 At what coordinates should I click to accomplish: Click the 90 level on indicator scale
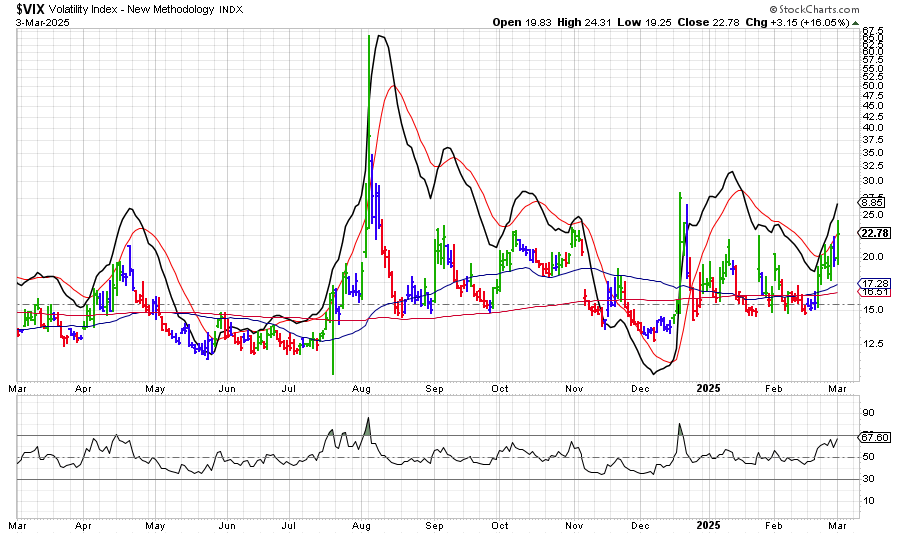(x=868, y=412)
